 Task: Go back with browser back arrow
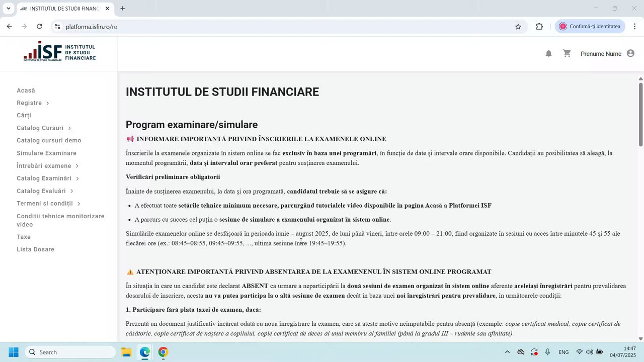click(9, 26)
